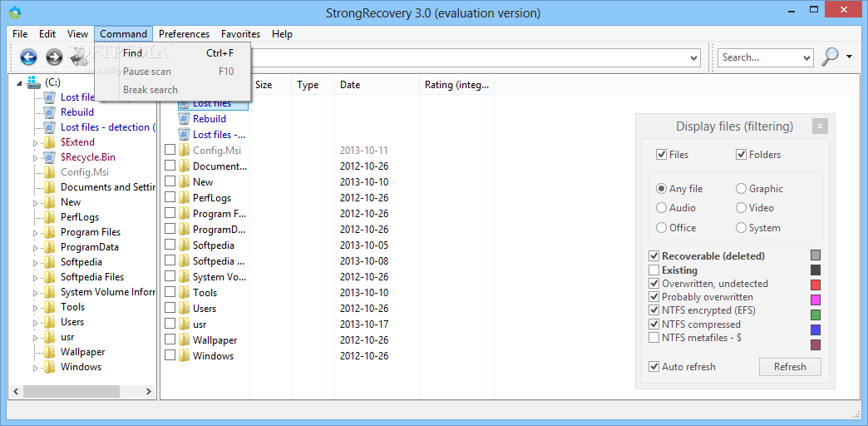868x426 pixels.
Task: Toggle NTFS compressed checkbox
Action: point(654,324)
